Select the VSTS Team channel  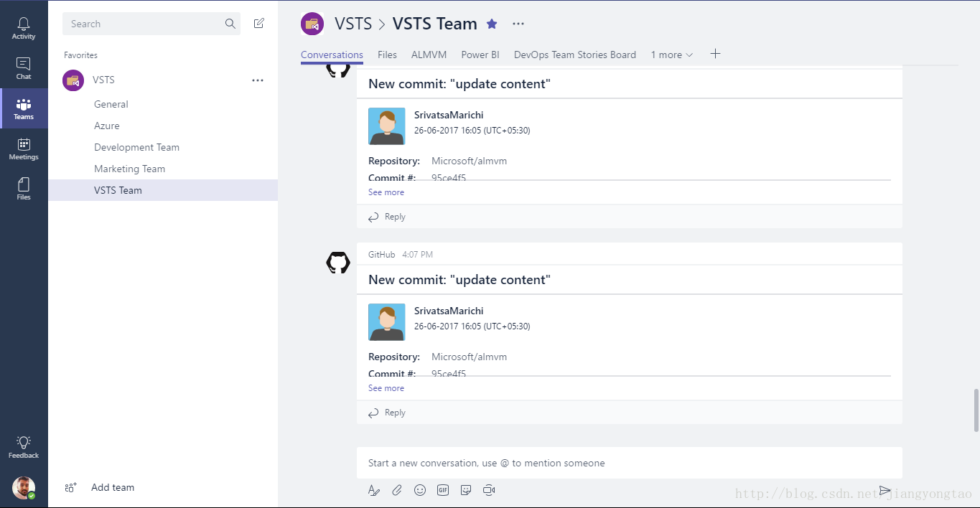[163, 190]
